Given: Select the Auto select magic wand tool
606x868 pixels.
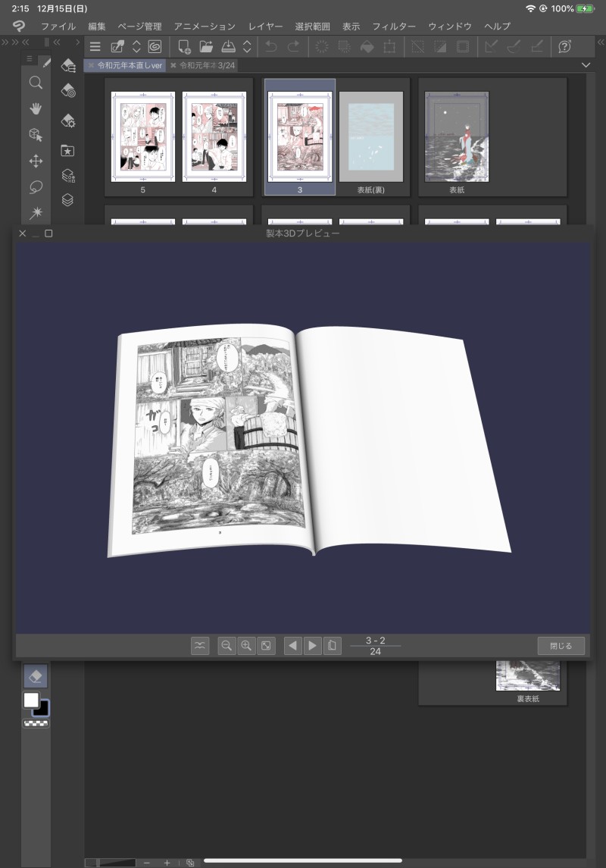Looking at the screenshot, I should pyautogui.click(x=36, y=212).
